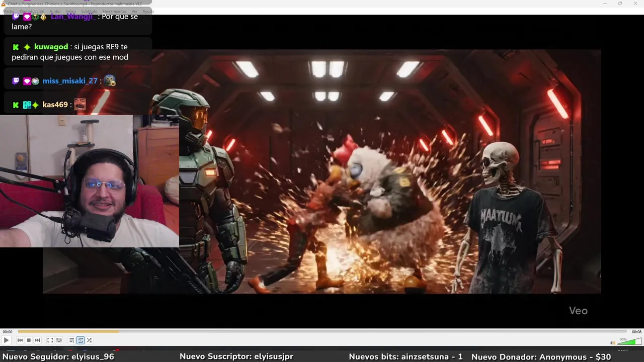This screenshot has width=644, height=362.
Task: Toggle the loop repeat mode
Action: click(80, 340)
